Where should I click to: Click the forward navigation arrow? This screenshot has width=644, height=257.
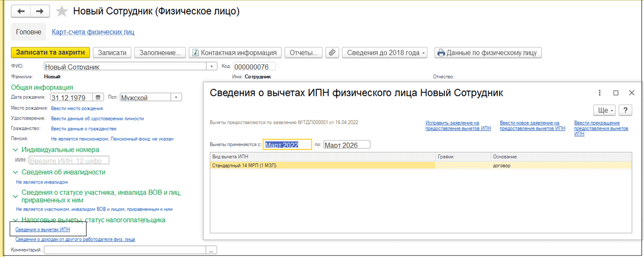[x=39, y=11]
